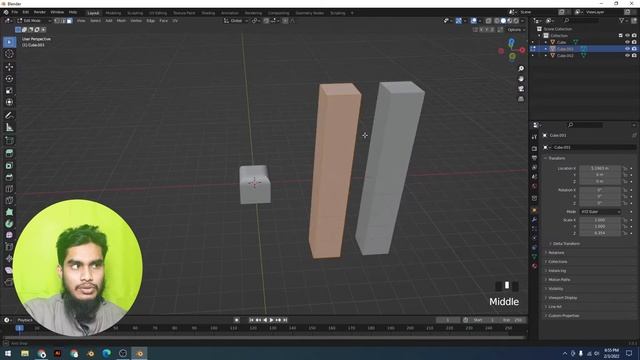Jump to the end frame of the timeline
640x360 pixels.
click(x=285, y=320)
